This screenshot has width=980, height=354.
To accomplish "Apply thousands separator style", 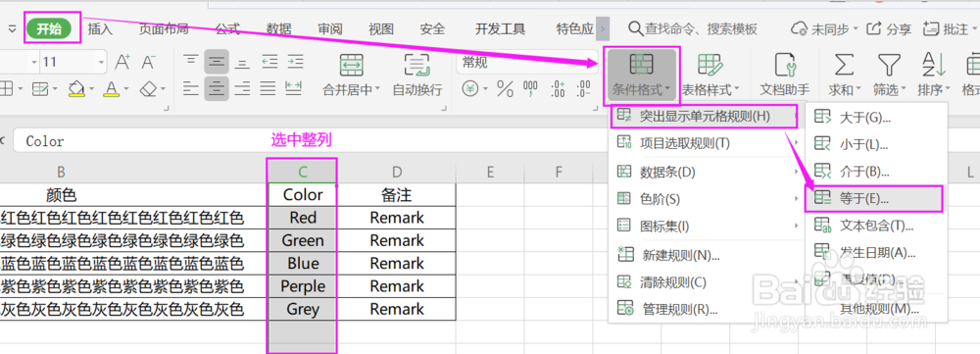I will (530, 89).
